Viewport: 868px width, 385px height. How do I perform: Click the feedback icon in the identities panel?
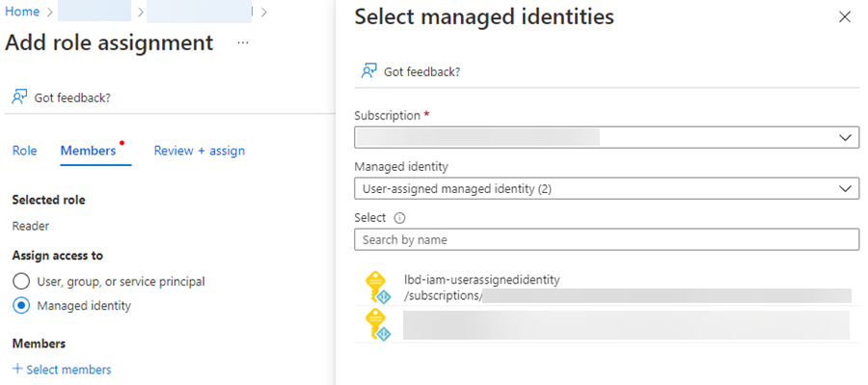click(x=368, y=71)
